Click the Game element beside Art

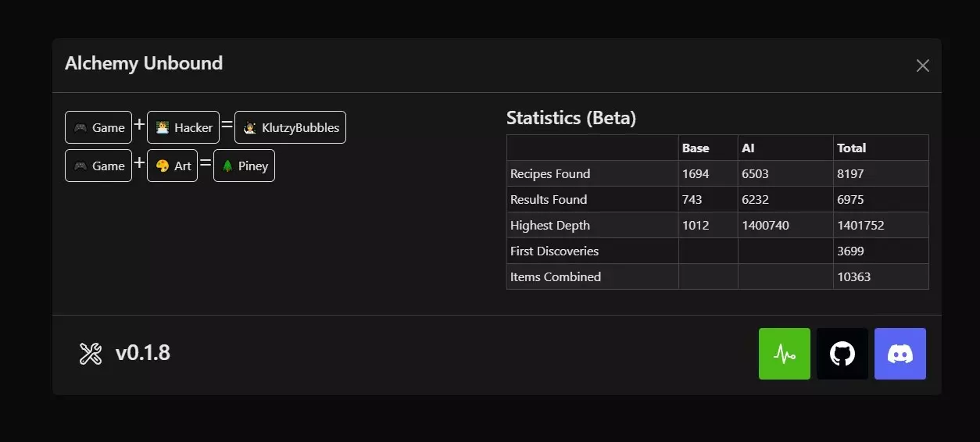(98, 166)
